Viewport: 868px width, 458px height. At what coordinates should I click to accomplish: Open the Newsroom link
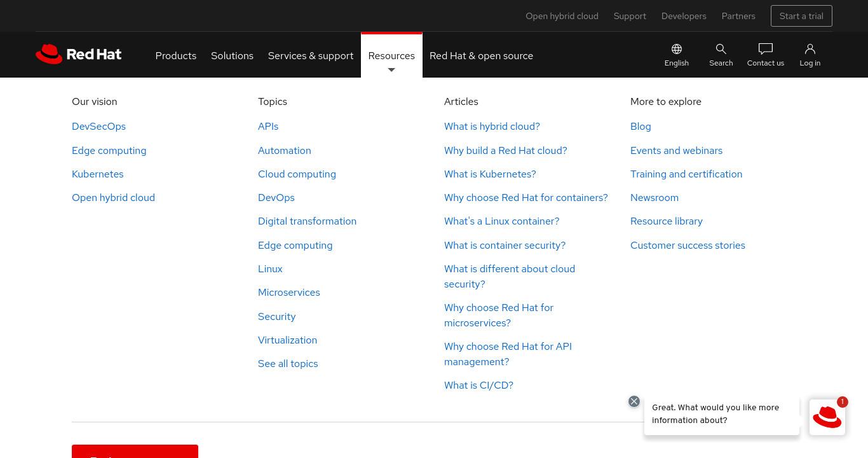tap(654, 197)
